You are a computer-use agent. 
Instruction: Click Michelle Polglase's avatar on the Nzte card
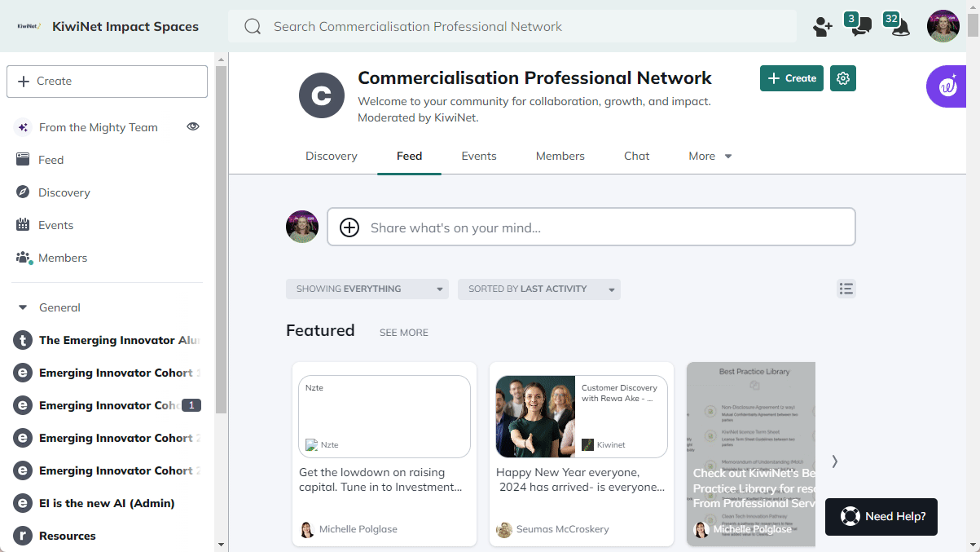click(307, 529)
